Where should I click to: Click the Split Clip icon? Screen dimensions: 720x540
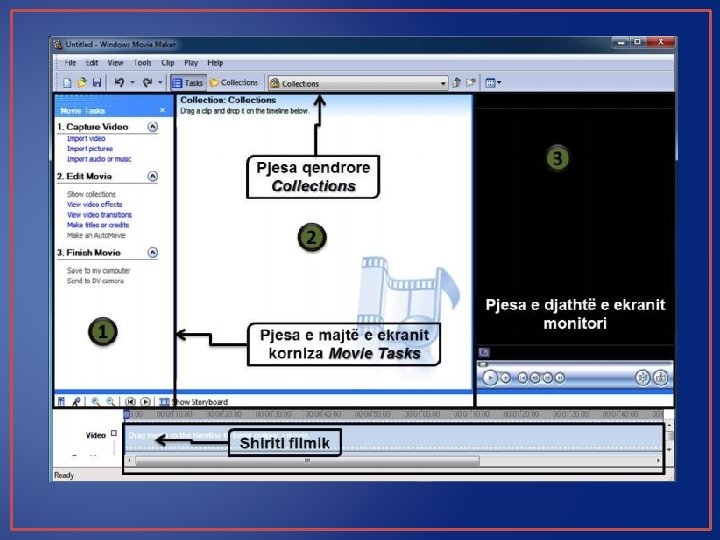click(x=642, y=377)
